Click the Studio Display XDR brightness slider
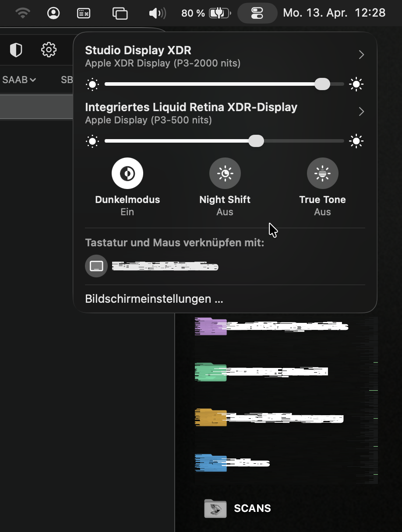This screenshot has height=532, width=402. 224,84
